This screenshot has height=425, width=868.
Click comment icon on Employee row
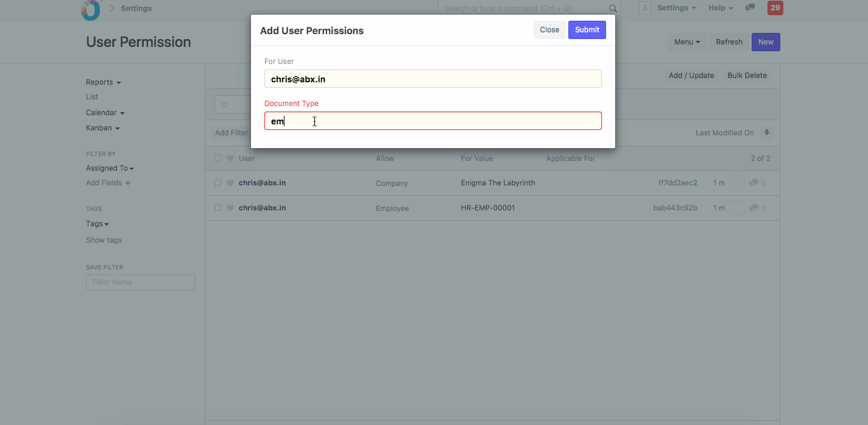pyautogui.click(x=753, y=209)
